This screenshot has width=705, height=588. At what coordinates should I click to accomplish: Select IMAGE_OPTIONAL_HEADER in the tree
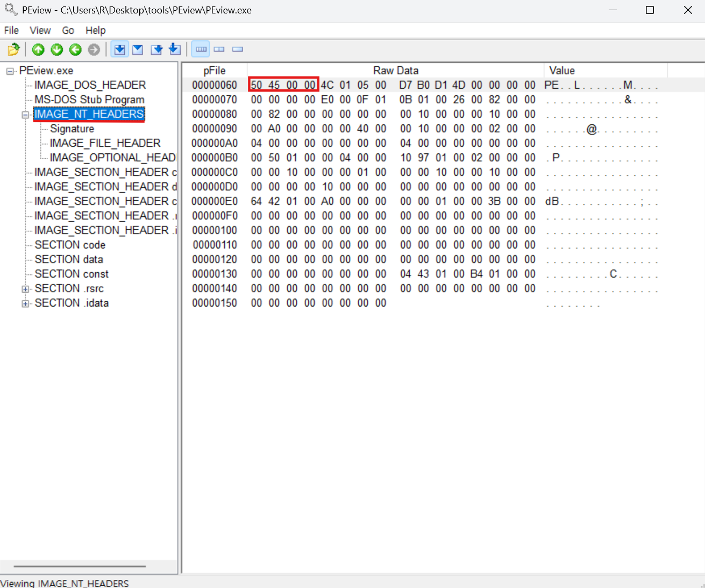pyautogui.click(x=113, y=158)
